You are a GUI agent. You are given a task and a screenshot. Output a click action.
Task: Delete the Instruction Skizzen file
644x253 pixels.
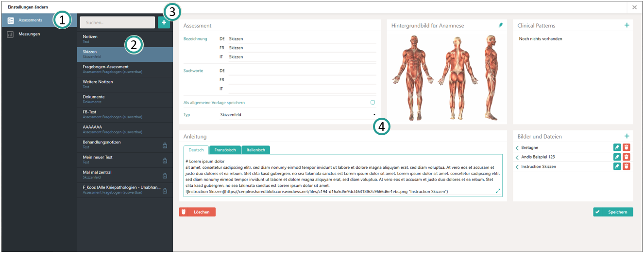click(x=627, y=166)
